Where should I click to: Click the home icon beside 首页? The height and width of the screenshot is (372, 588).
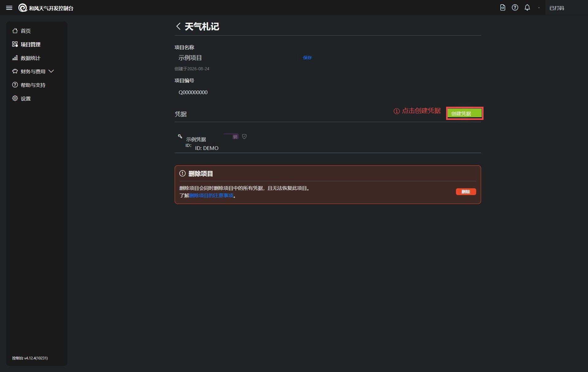point(15,31)
